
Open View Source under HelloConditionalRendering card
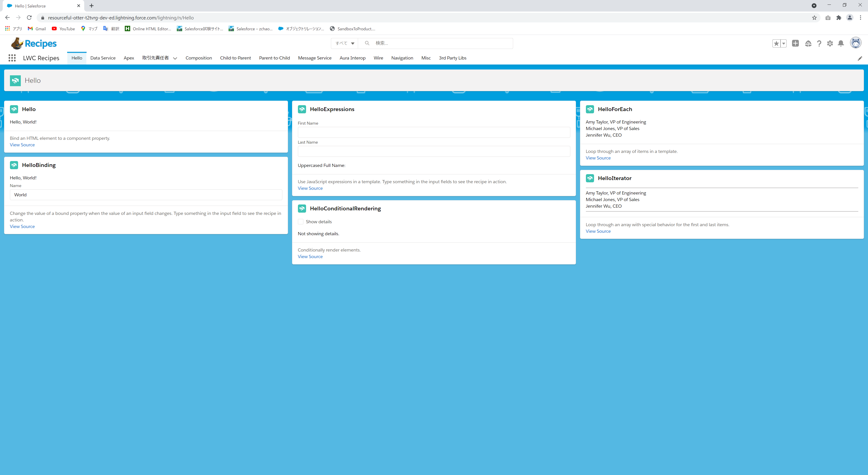tap(310, 257)
